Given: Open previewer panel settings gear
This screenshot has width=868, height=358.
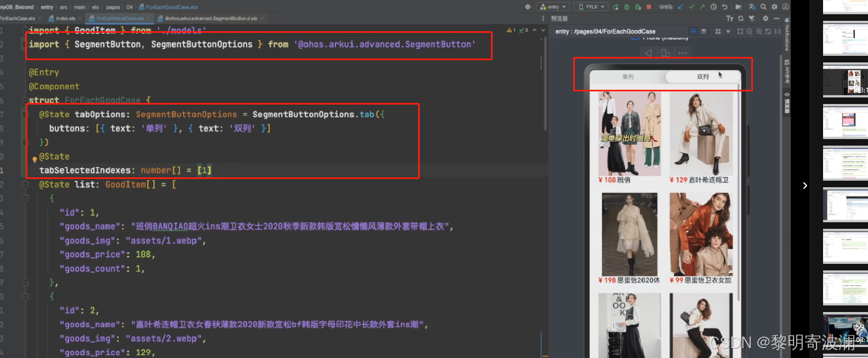Looking at the screenshot, I should tap(766, 19).
